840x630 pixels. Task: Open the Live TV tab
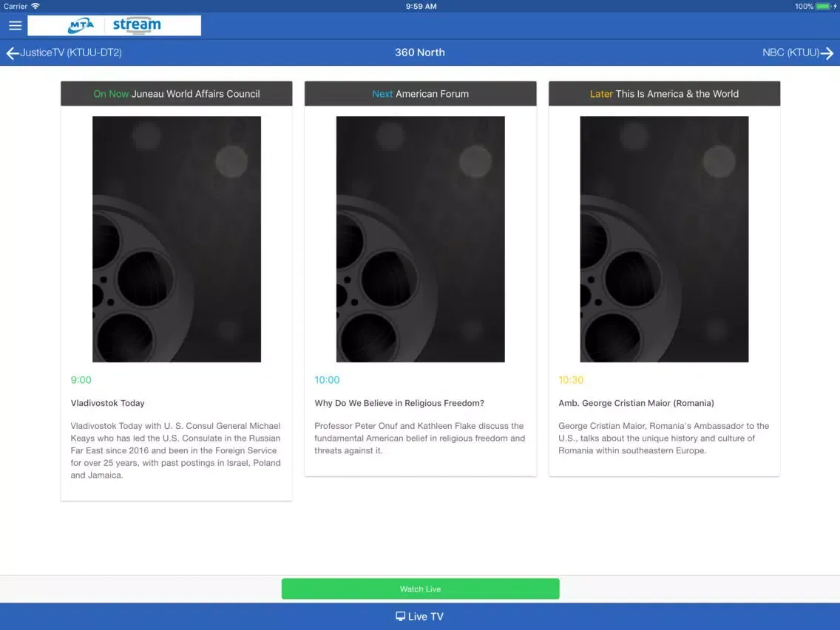pyautogui.click(x=420, y=617)
